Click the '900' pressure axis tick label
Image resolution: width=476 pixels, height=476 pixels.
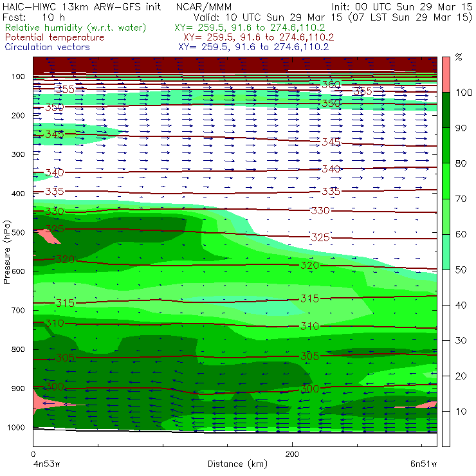tap(18, 389)
